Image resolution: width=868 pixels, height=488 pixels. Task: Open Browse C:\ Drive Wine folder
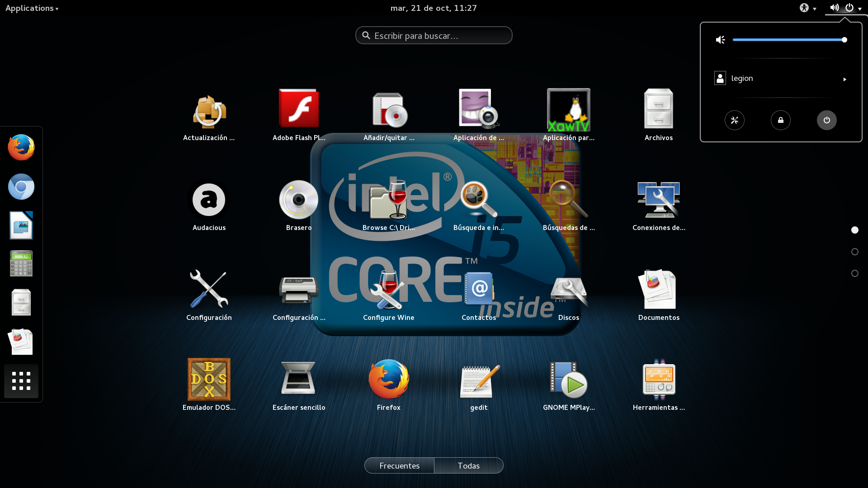[x=389, y=206]
